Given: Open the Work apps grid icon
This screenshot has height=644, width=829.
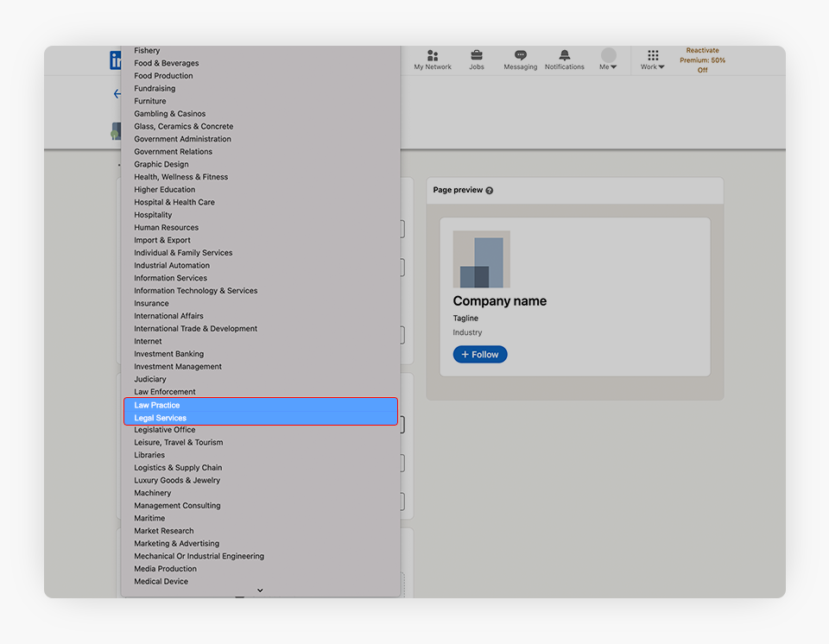Looking at the screenshot, I should 653,55.
